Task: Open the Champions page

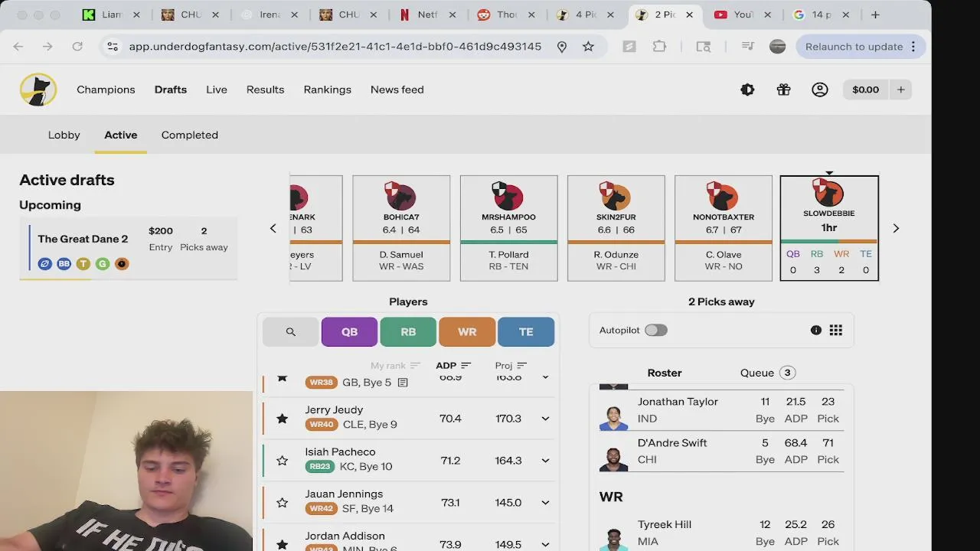Action: (106, 90)
